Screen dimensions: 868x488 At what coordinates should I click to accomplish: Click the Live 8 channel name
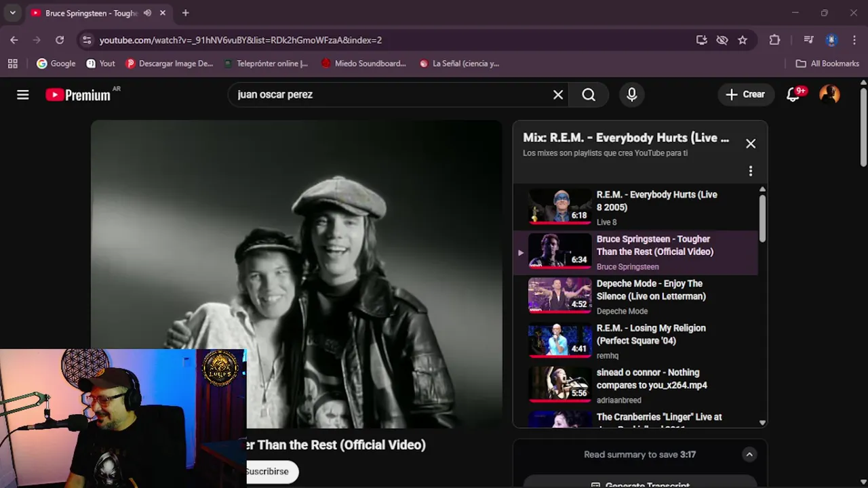coord(606,222)
